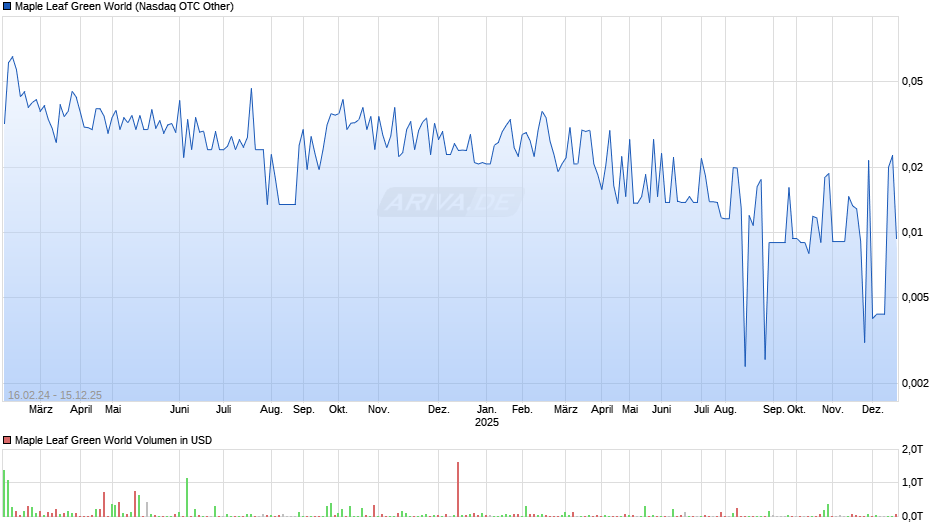Click the '0,01' price axis label
Viewport: 940px width, 526px height.
click(x=912, y=232)
